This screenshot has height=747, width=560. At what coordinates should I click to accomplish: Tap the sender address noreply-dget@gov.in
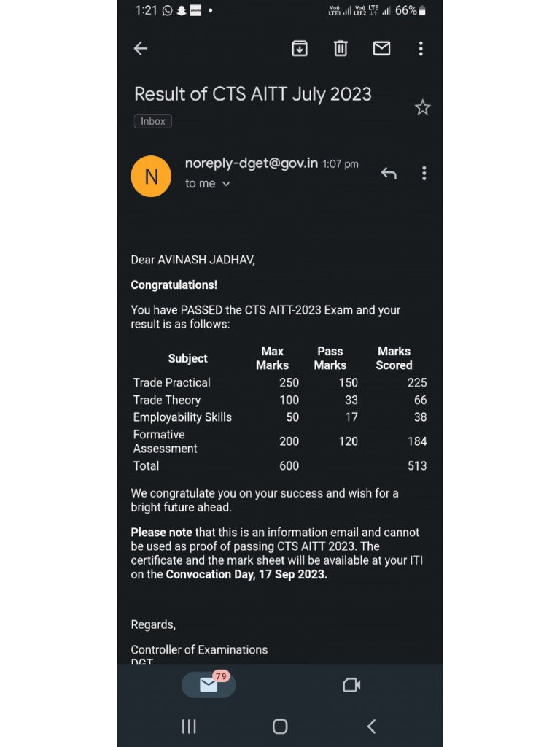(x=251, y=163)
